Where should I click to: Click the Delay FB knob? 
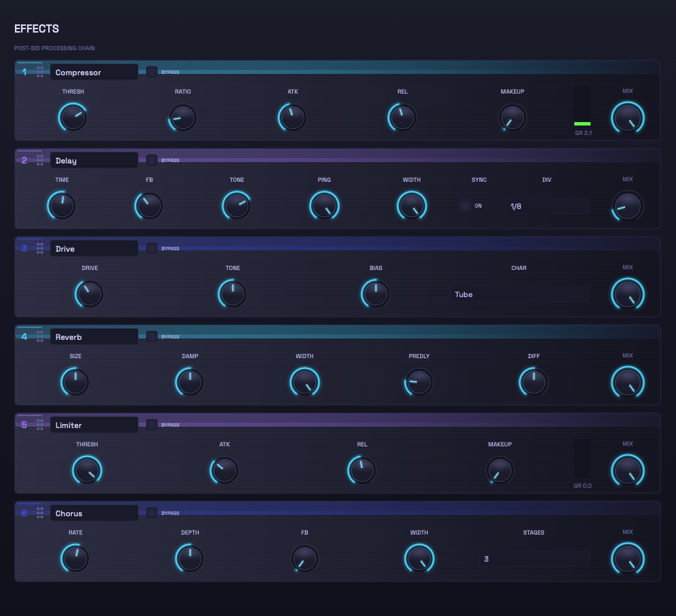tap(149, 206)
